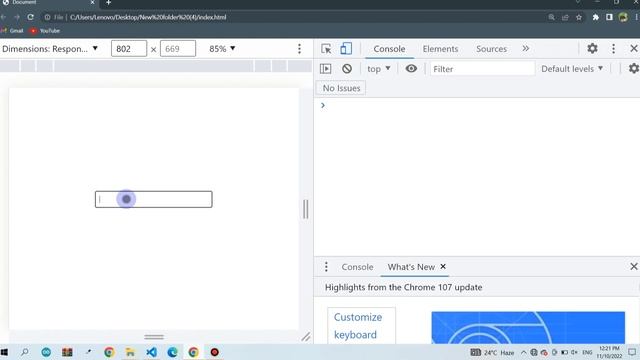Toggle the live expression eye icon
Viewport: 640px width, 360px height.
coord(411,69)
